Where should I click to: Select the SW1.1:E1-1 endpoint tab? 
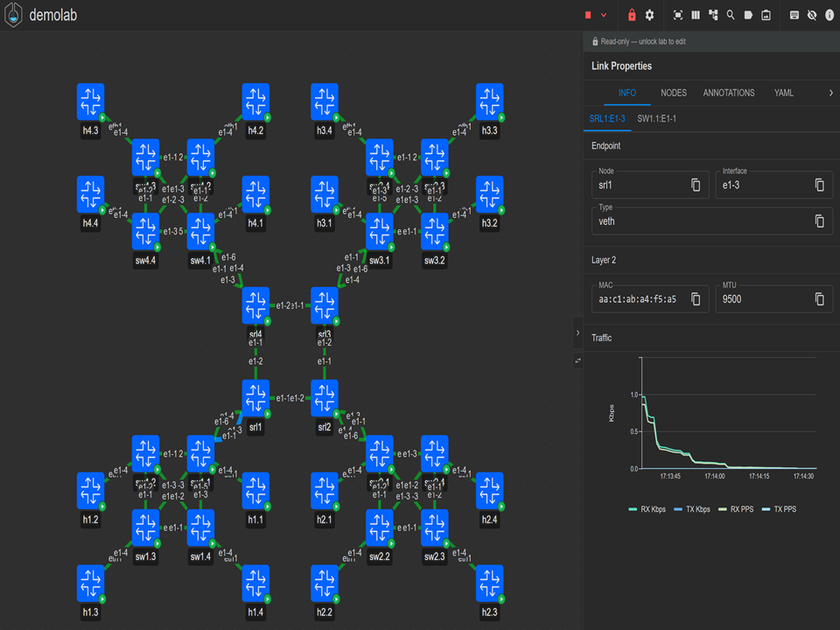[x=657, y=118]
